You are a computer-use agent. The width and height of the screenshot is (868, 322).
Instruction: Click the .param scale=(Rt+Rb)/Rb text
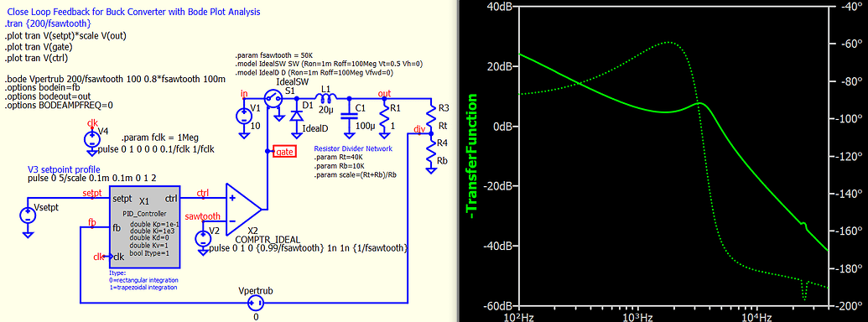coord(355,174)
